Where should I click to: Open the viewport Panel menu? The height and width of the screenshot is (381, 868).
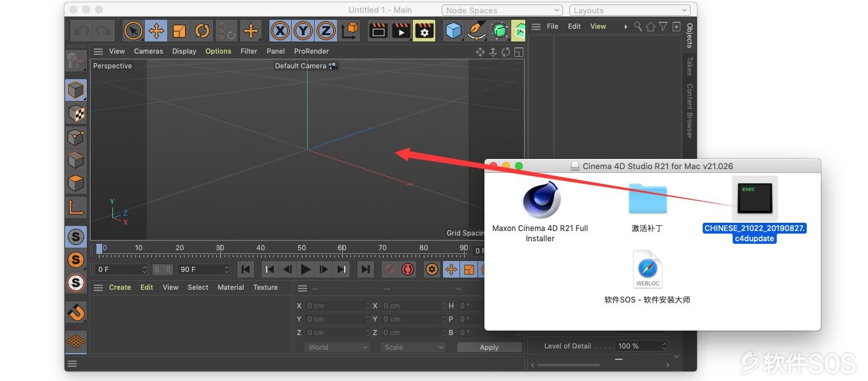(x=276, y=51)
